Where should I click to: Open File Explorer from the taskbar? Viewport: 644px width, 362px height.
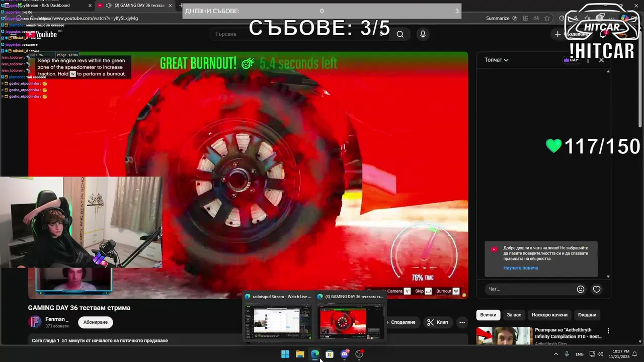(x=300, y=354)
